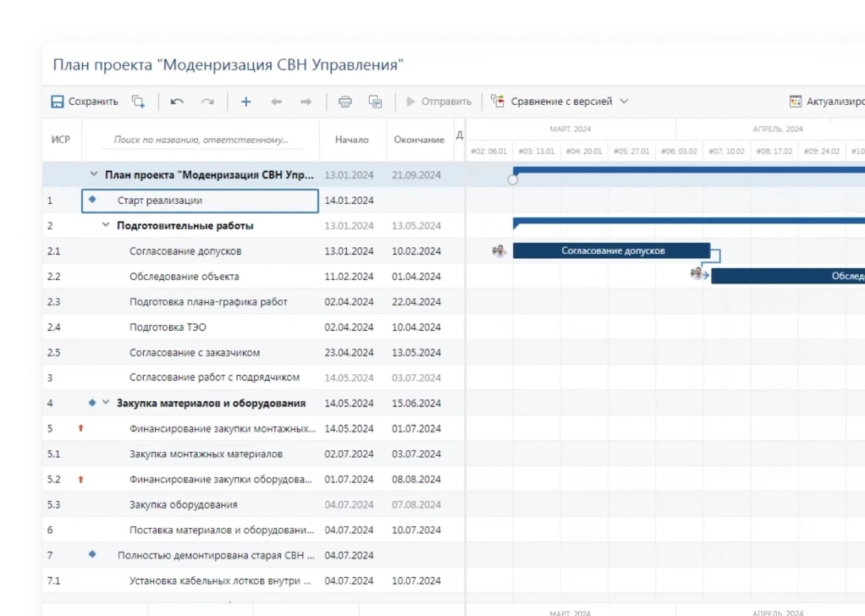Click the copy icon next to Сохранить

(x=138, y=102)
